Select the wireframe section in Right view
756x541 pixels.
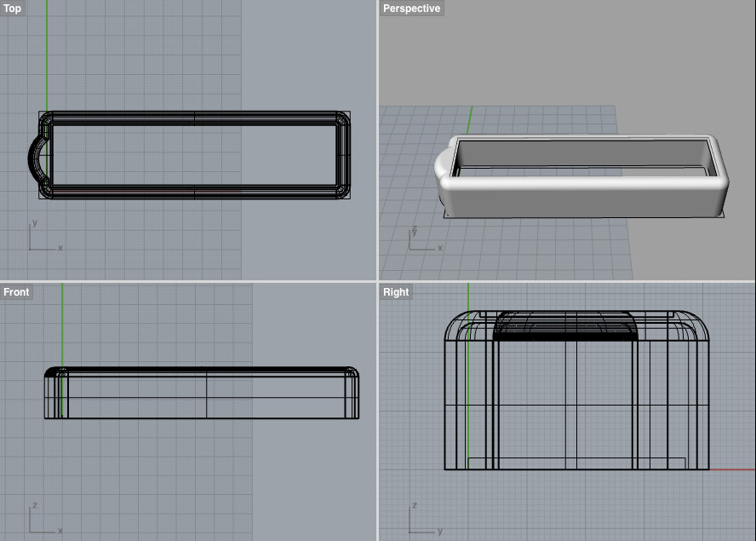tap(576, 390)
